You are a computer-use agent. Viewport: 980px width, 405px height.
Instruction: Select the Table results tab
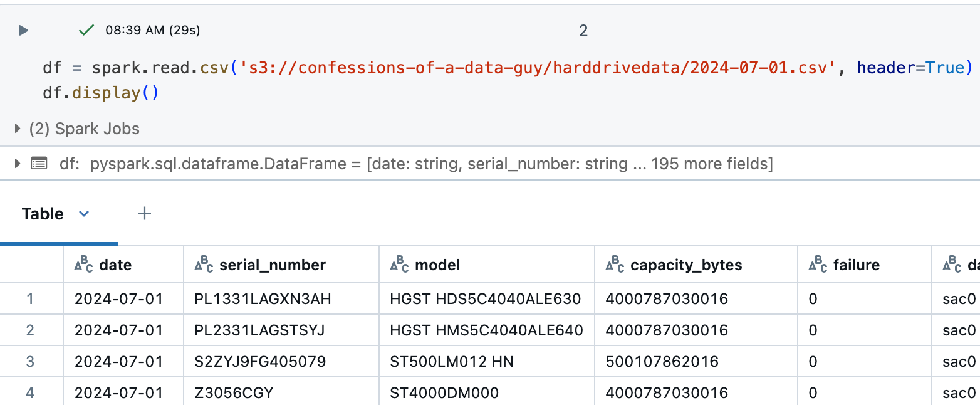(x=43, y=214)
